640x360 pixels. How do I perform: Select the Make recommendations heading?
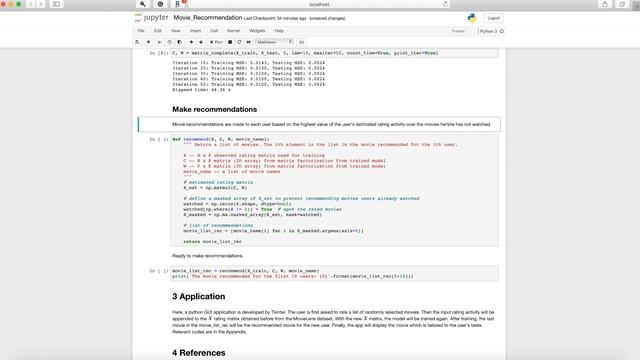tap(215, 109)
